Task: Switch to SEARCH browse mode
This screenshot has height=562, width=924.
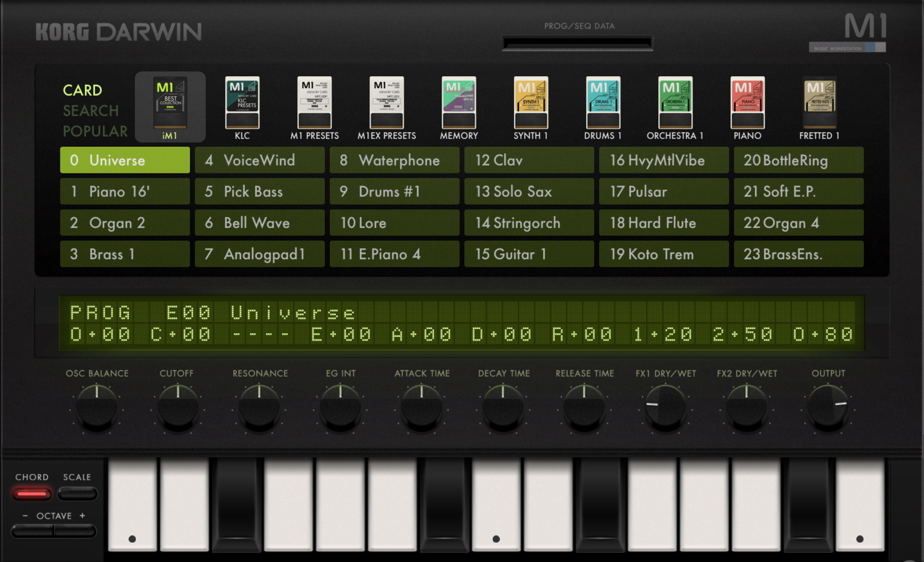Action: [91, 111]
